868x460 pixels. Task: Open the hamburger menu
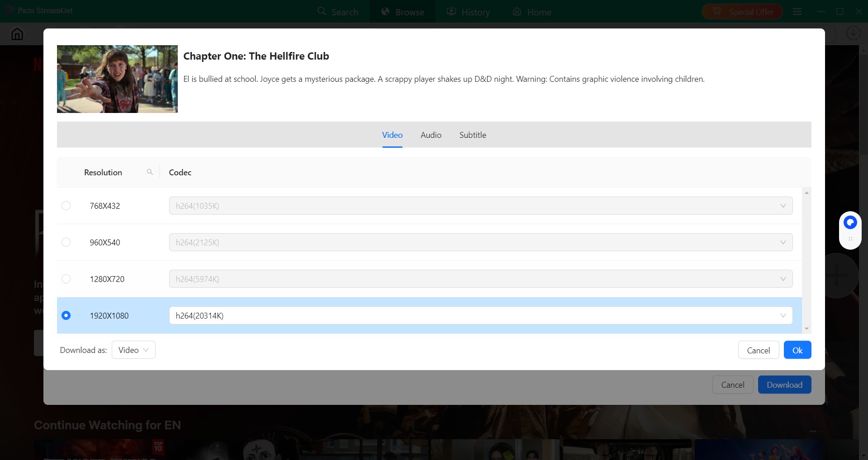tap(797, 11)
